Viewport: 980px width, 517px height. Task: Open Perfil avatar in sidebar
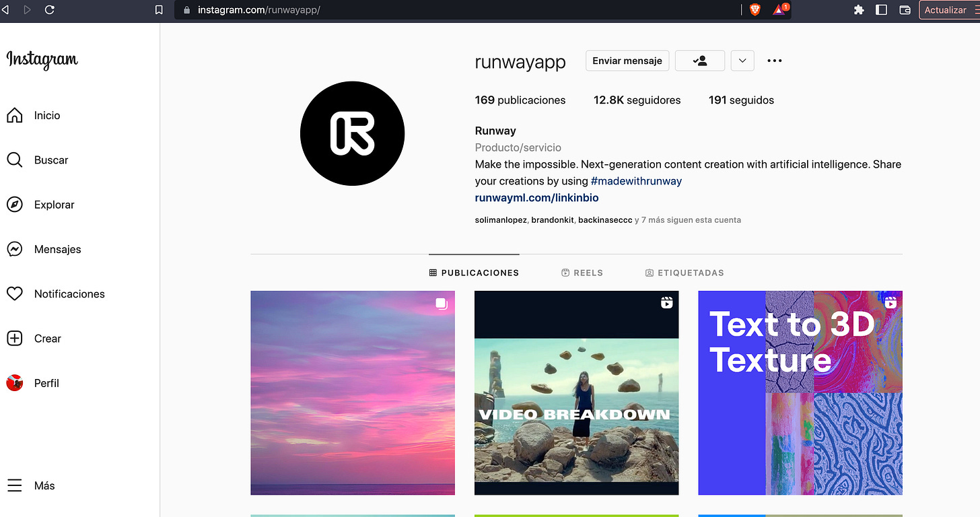tap(14, 383)
